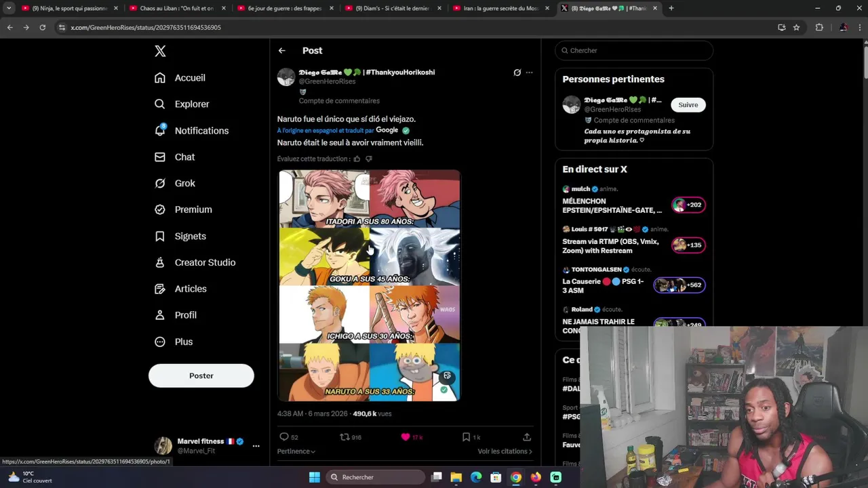Image resolution: width=868 pixels, height=488 pixels.
Task: Open a new browser tab
Action: (x=671, y=8)
